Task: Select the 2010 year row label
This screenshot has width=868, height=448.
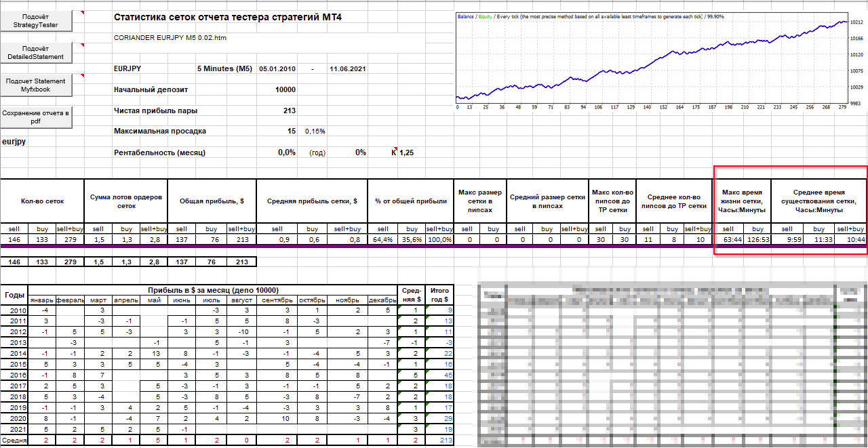Action: (14, 309)
